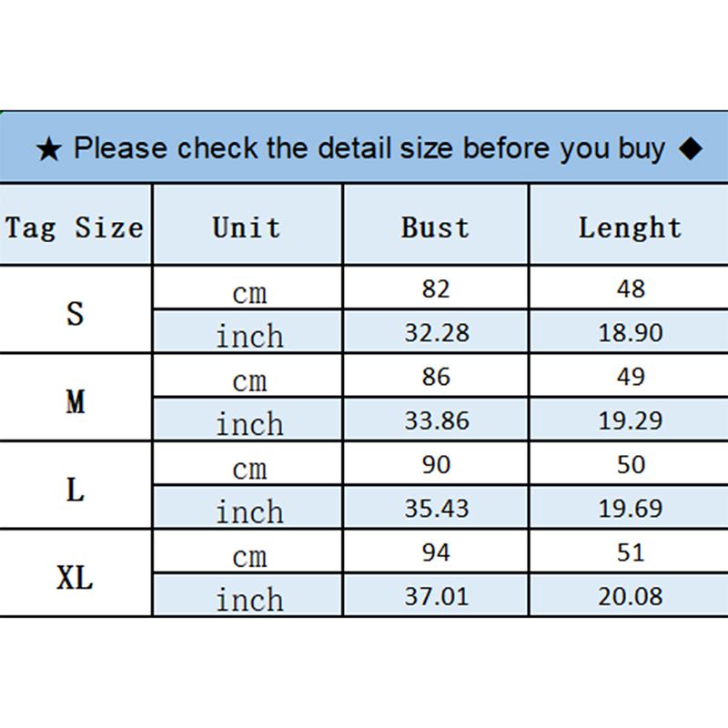Select the Tag Size column header
Image resolution: width=728 pixels, height=728 pixels.
click(75, 227)
